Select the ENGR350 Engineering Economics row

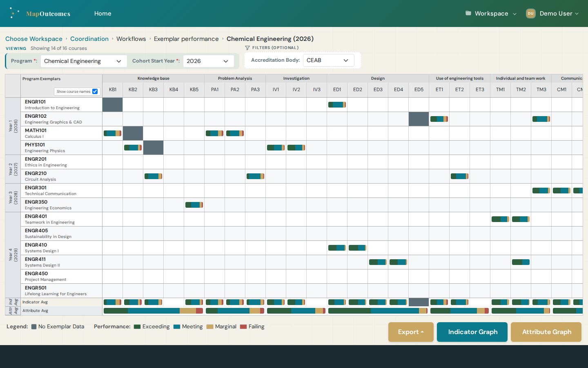(61, 205)
